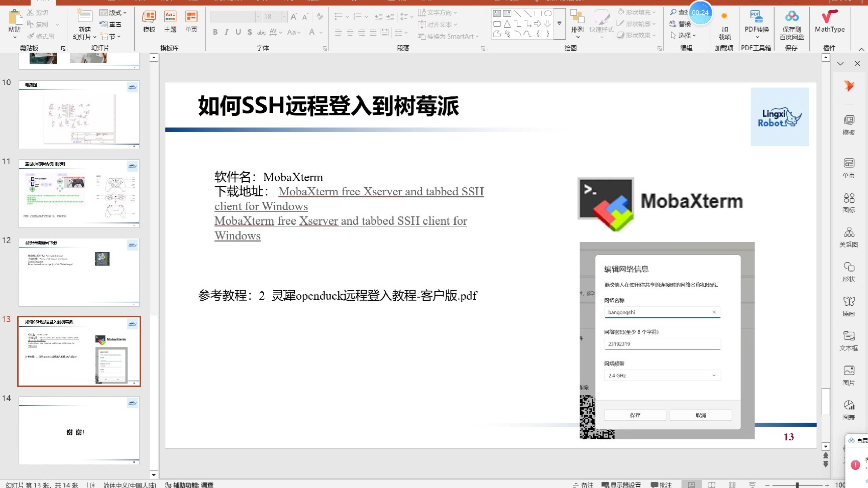Toggle Italic formatting
868x488 pixels.
[227, 32]
